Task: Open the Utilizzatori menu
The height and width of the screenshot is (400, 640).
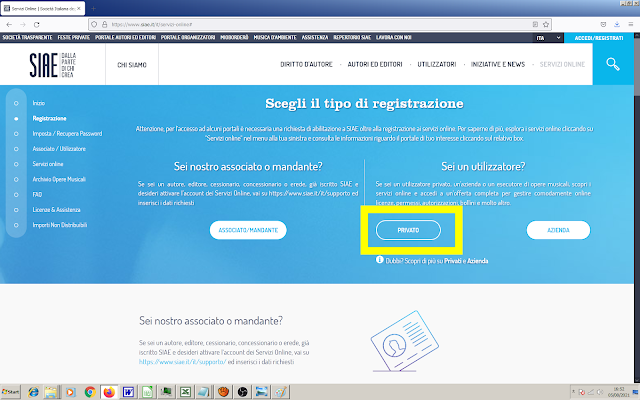Action: [436, 64]
